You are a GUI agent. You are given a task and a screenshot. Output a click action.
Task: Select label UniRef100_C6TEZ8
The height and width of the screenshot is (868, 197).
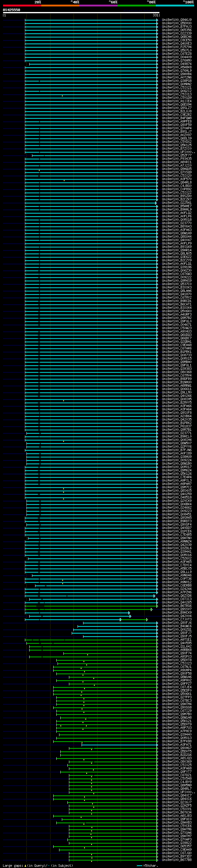click(x=177, y=54)
